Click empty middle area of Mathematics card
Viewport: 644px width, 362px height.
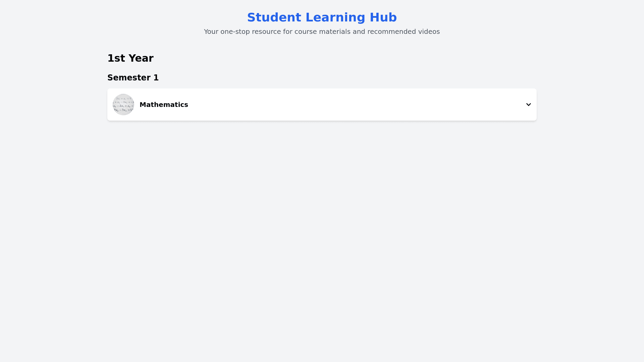335,105
